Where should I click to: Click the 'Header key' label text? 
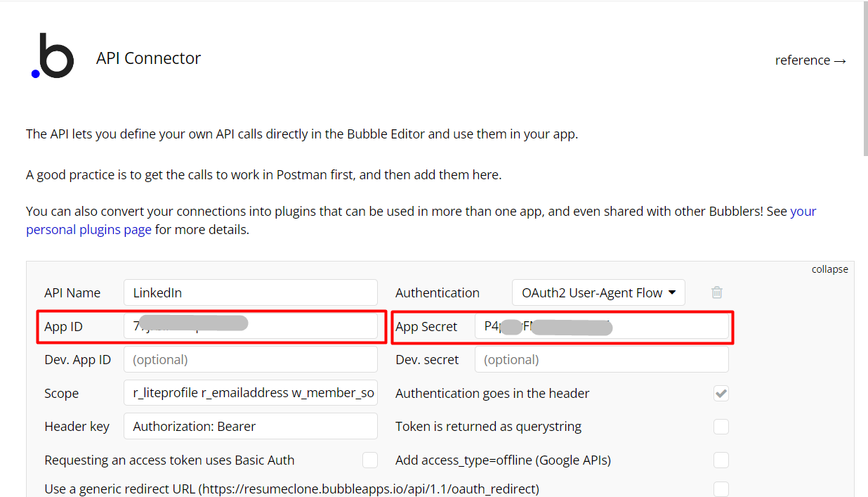77,427
